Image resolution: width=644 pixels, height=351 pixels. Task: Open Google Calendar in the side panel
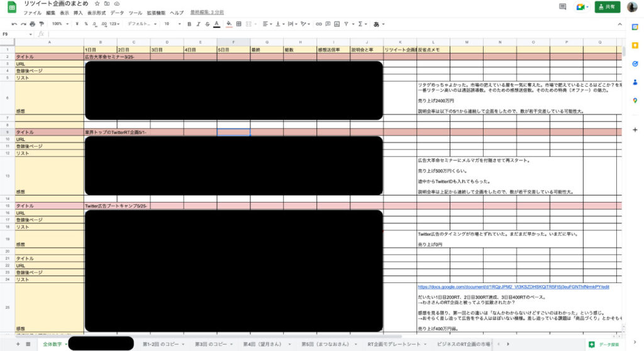point(635,27)
